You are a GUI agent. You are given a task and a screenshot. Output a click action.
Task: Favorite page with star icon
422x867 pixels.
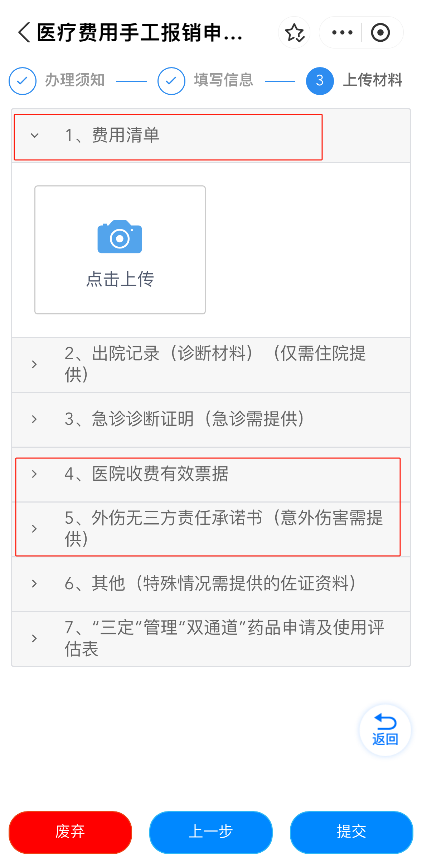pos(294,33)
